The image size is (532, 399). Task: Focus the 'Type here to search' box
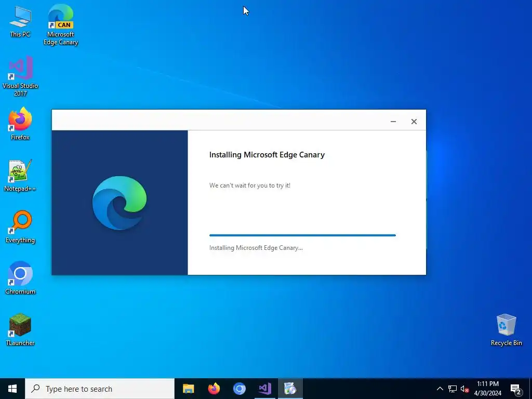pyautogui.click(x=100, y=389)
